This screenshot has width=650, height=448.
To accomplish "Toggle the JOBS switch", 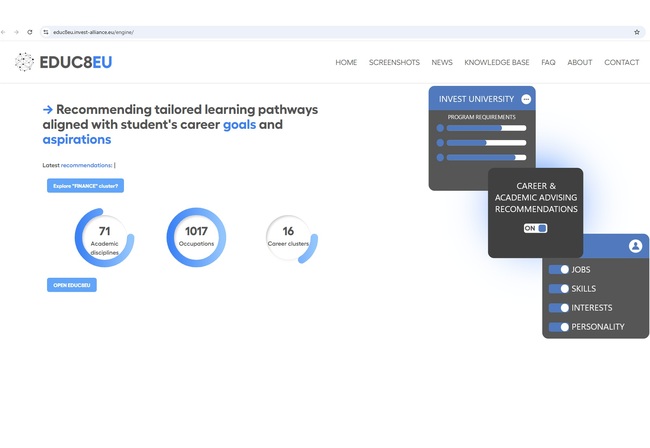I will [559, 270].
